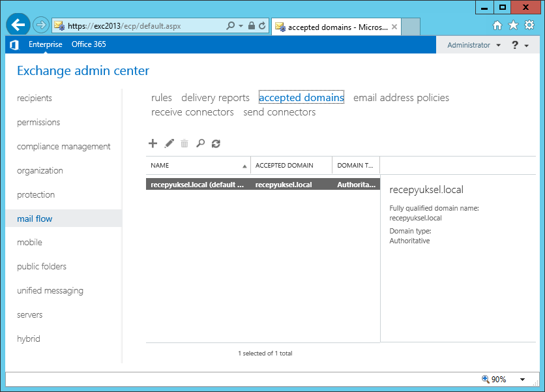Switch to Office 365 tab

89,44
